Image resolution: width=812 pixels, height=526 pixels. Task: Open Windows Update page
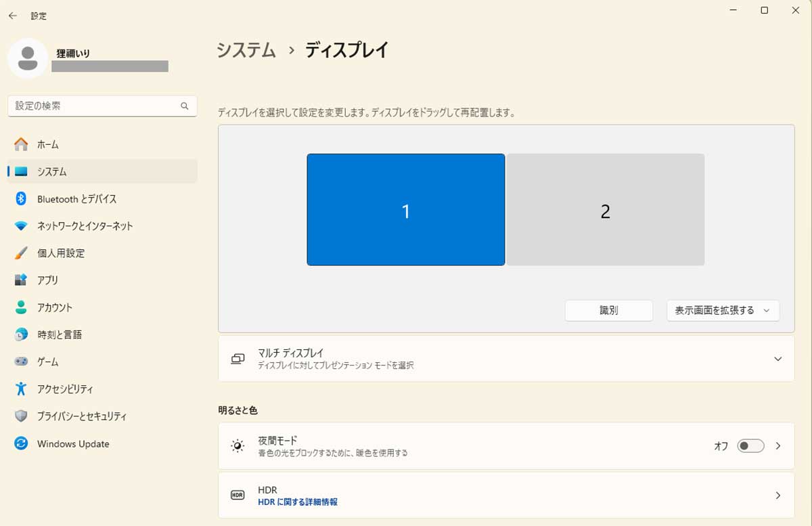click(x=102, y=443)
